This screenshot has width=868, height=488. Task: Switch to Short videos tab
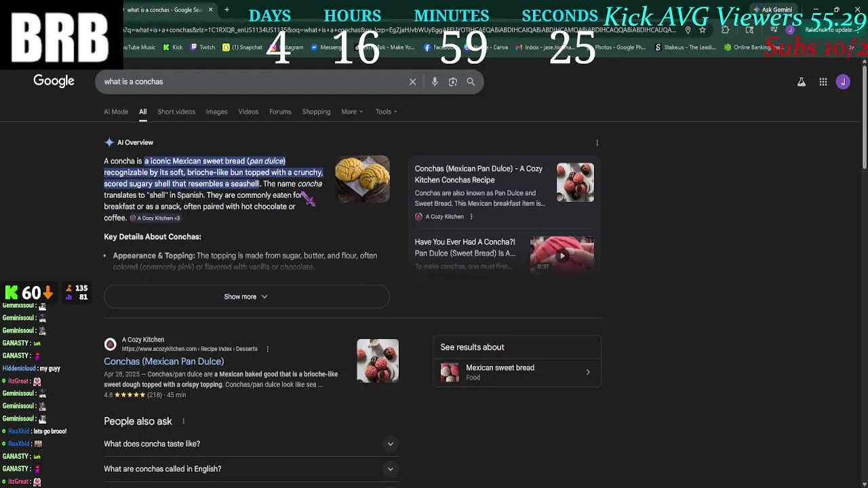(176, 112)
